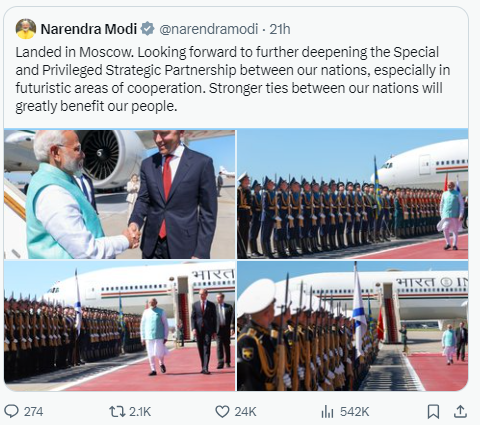Click the 24K likes count
Viewport: 480px width, 425px height.
[245, 412]
